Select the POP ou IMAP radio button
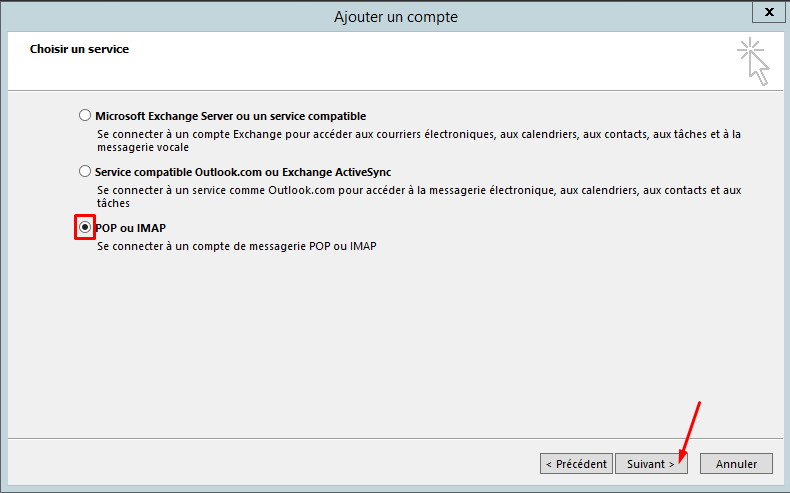This screenshot has width=790, height=493. pos(85,227)
